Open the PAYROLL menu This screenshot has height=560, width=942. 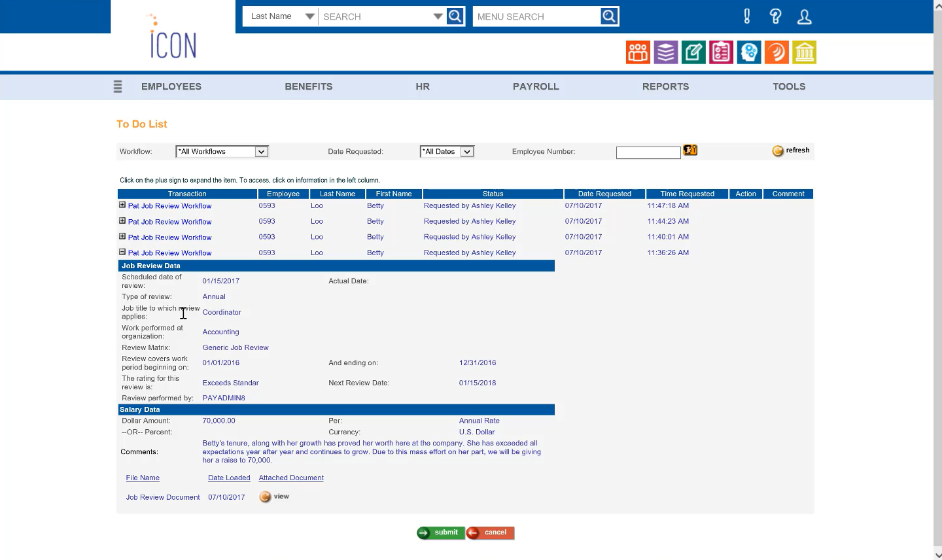[x=536, y=86]
